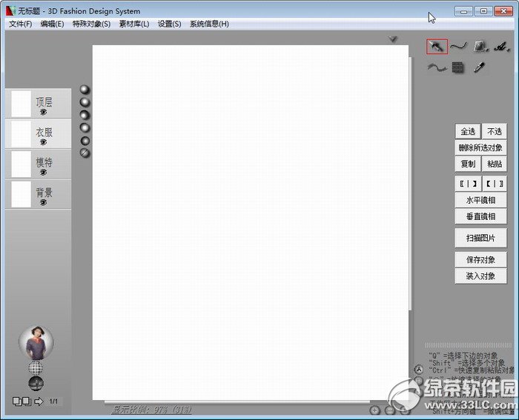519x420 pixels.
Task: Click the right bracket alignment button
Action: pyautogui.click(x=495, y=184)
